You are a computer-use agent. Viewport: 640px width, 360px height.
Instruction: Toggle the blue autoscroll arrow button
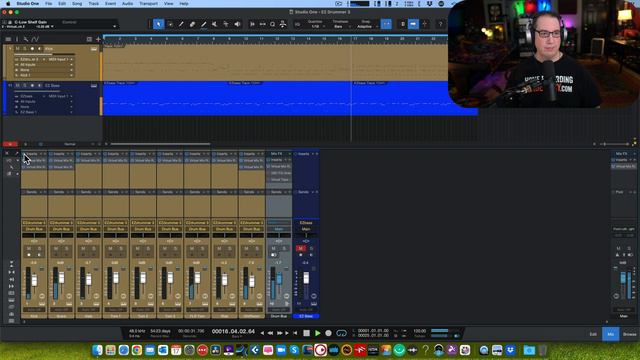pos(413,24)
